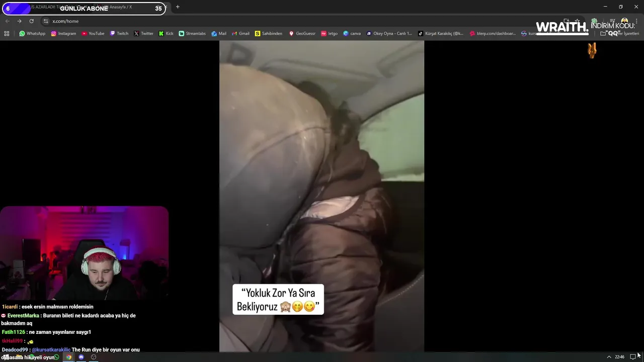This screenshot has width=644, height=362.
Task: Open the WhatsApp bookmark
Action: (32, 34)
